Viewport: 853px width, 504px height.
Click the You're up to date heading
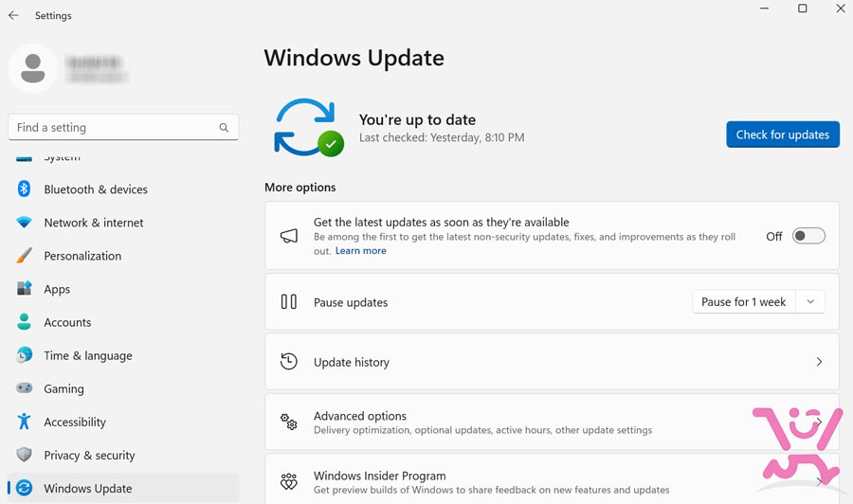click(417, 119)
